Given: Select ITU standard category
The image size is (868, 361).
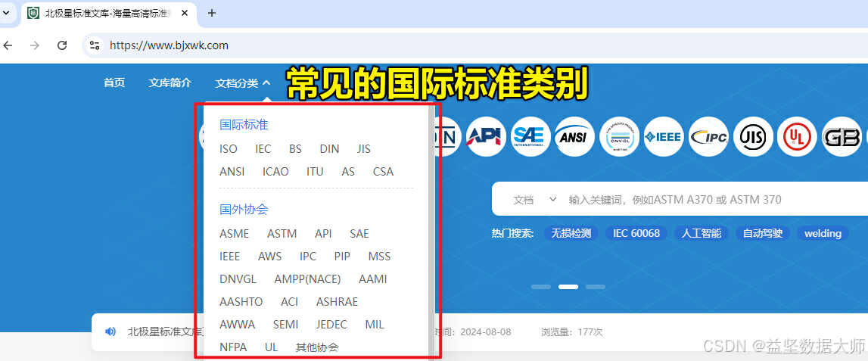Looking at the screenshot, I should [315, 172].
